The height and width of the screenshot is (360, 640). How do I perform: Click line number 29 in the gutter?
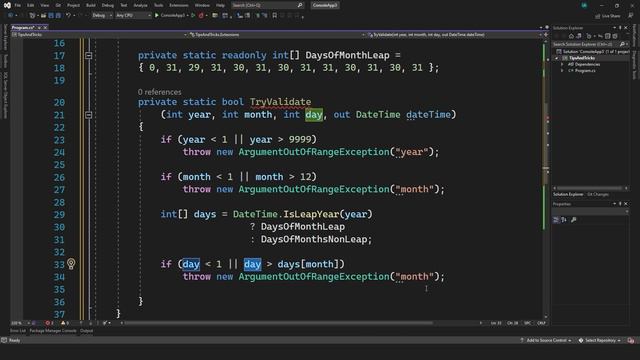click(x=59, y=215)
